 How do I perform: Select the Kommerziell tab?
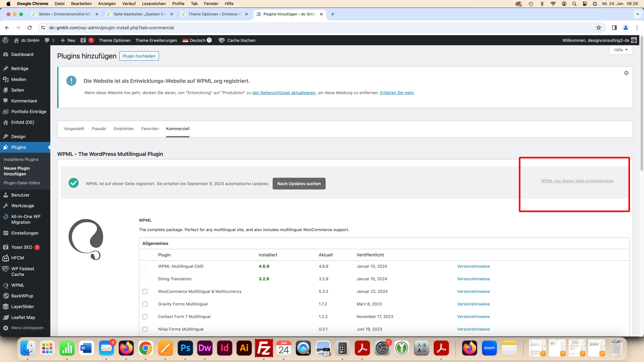[x=178, y=129]
